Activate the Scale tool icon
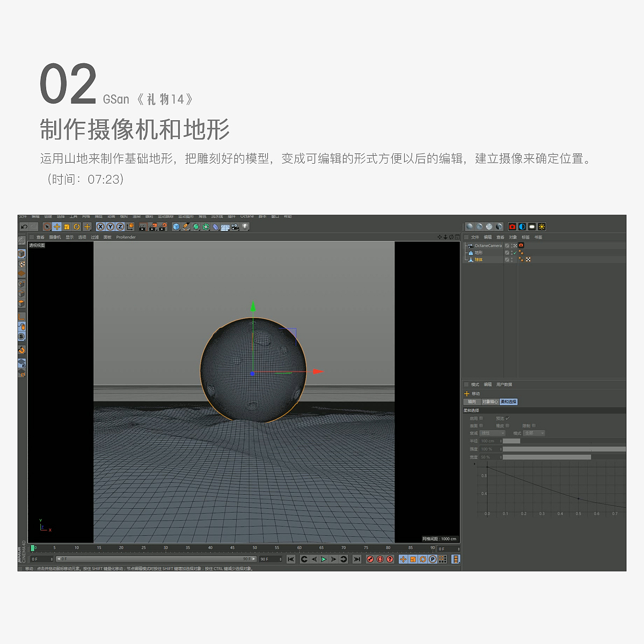The image size is (644, 644). click(67, 227)
